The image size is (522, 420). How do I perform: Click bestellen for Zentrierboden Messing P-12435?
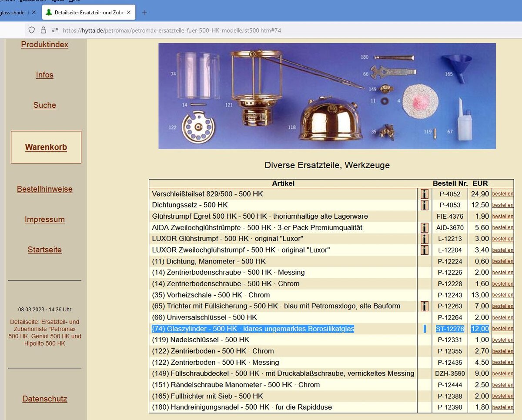pyautogui.click(x=502, y=362)
